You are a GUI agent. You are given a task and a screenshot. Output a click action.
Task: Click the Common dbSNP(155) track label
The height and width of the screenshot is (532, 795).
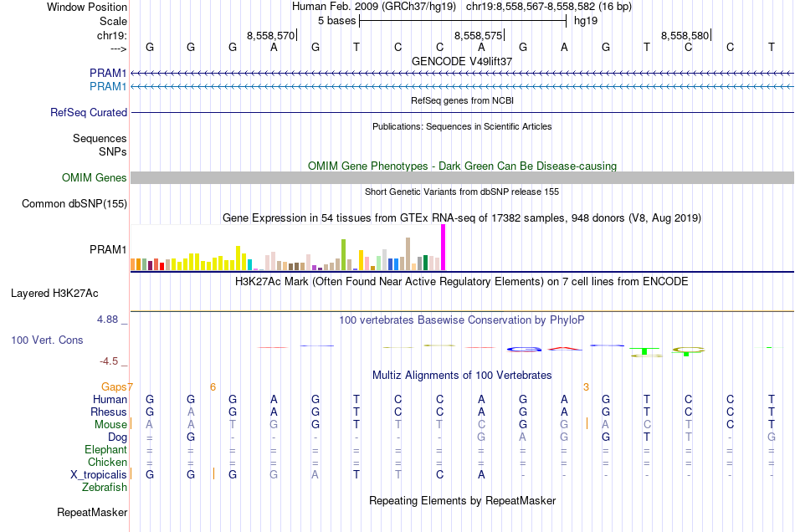point(74,203)
